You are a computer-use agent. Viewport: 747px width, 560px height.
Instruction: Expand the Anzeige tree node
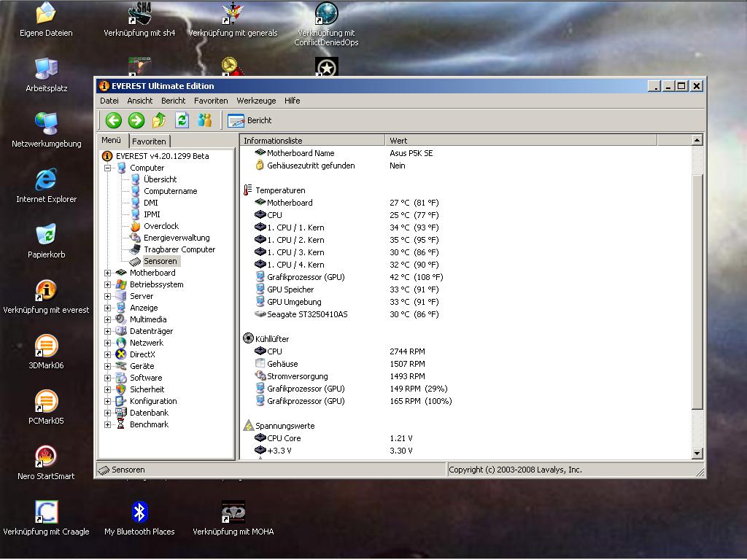click(108, 308)
